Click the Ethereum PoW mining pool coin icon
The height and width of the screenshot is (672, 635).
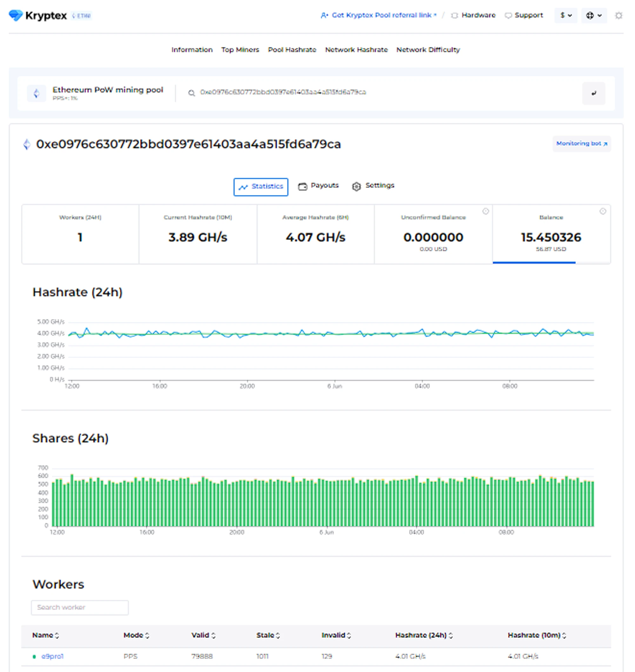click(37, 93)
